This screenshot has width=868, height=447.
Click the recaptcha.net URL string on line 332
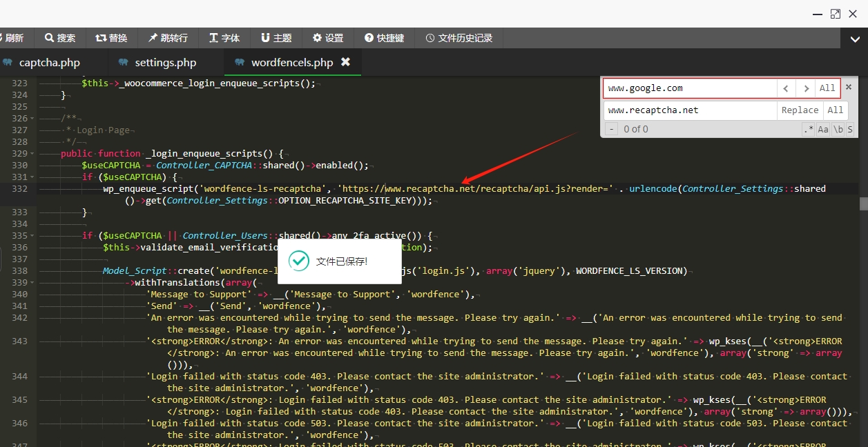pos(475,188)
